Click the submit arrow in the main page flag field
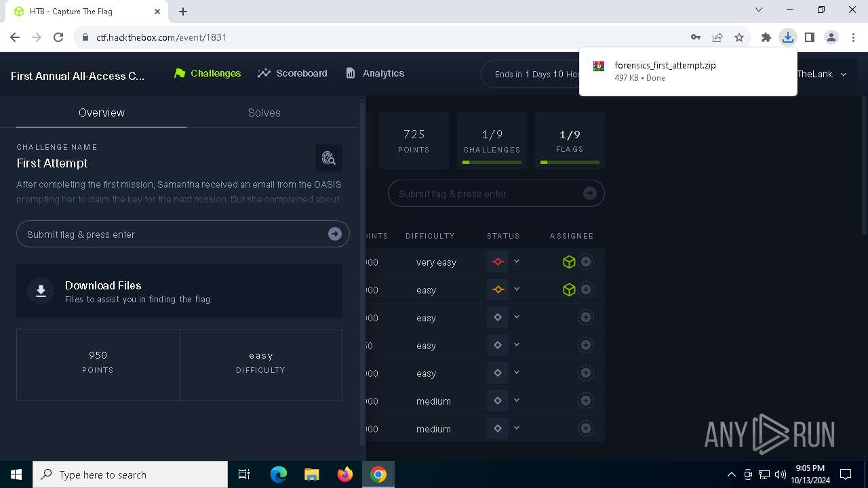 590,194
